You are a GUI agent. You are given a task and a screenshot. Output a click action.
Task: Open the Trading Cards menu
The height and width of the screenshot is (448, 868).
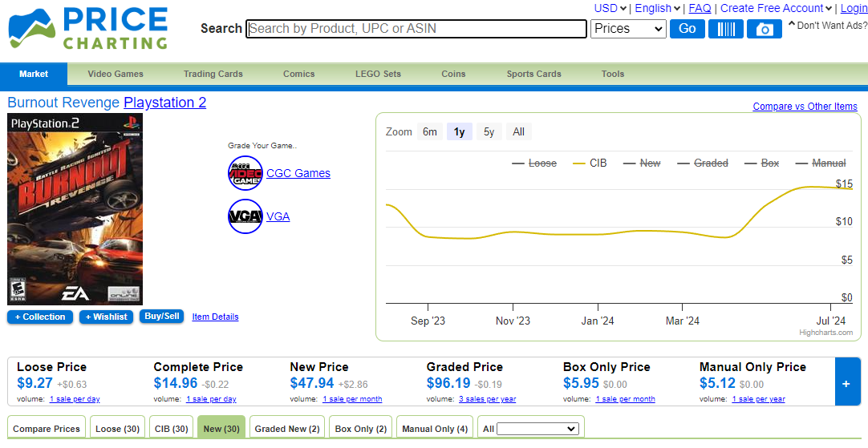coord(213,74)
